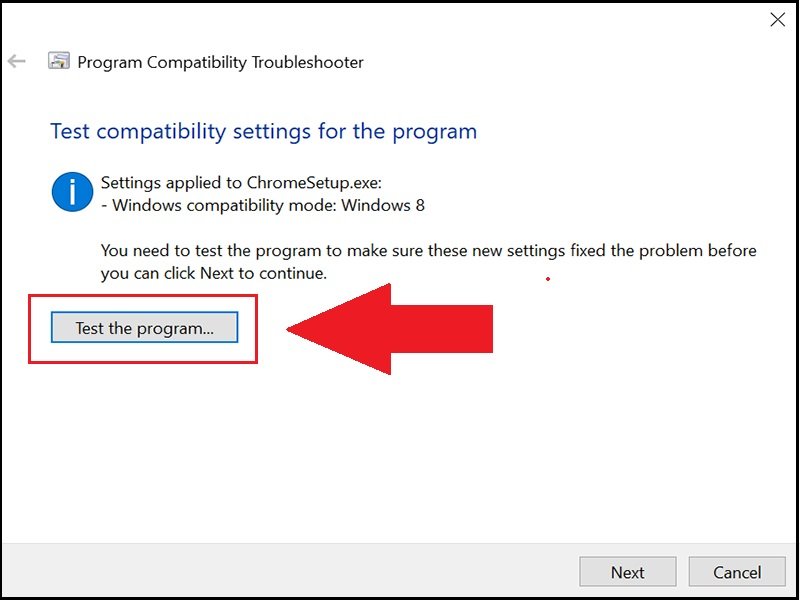The image size is (800, 600).
Task: Cancel the compatibility troubleshooter
Action: (737, 571)
